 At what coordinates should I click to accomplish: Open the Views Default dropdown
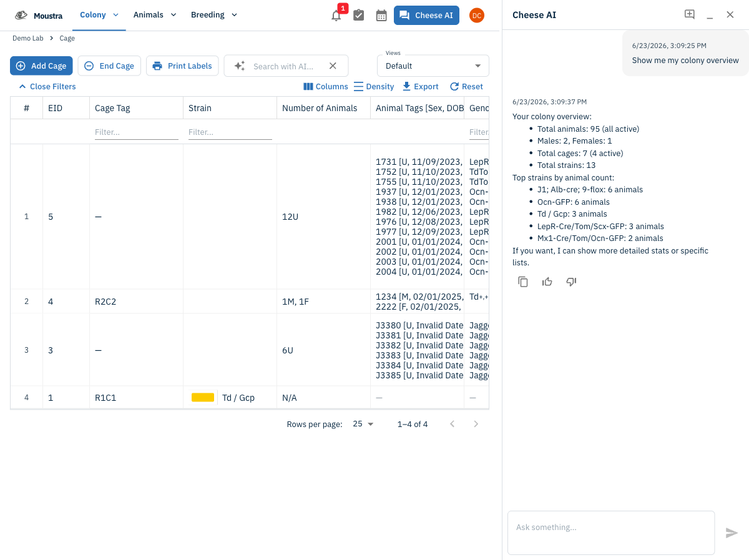433,66
